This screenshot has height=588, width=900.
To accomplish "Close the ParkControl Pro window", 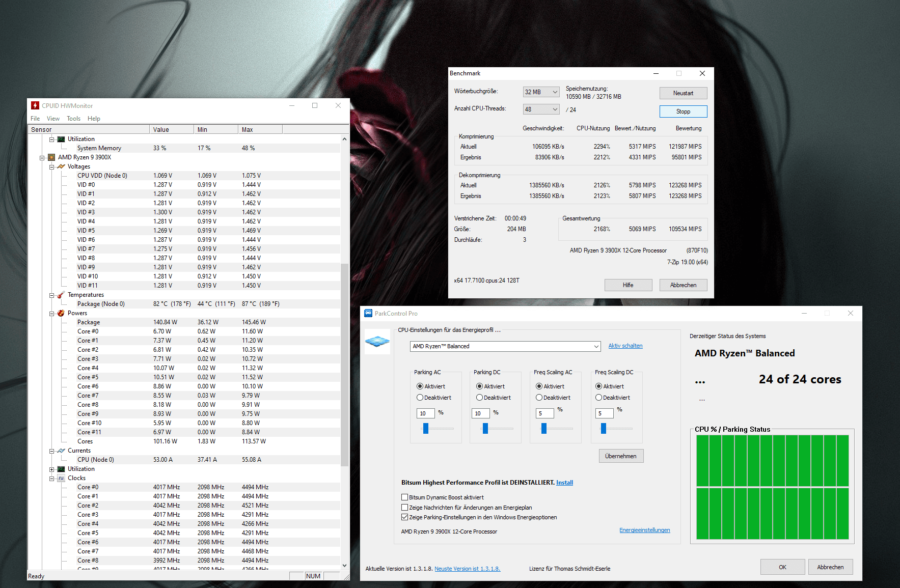I will (851, 313).
